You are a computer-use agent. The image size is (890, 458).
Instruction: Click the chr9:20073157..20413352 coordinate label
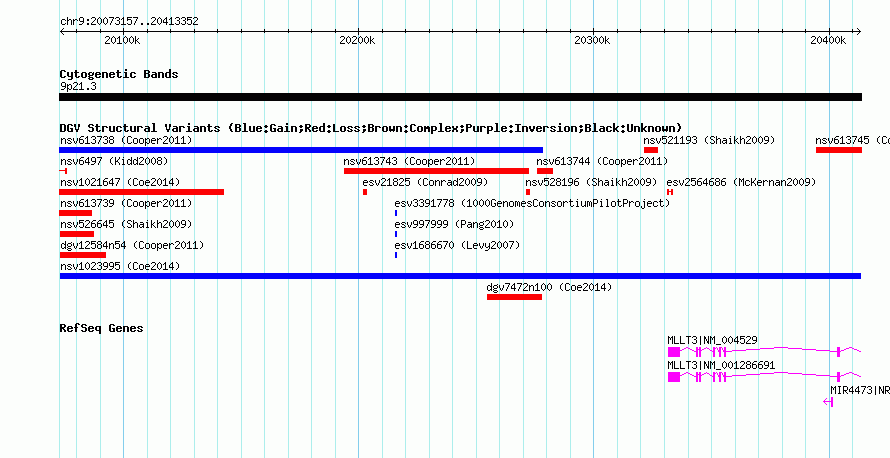129,22
